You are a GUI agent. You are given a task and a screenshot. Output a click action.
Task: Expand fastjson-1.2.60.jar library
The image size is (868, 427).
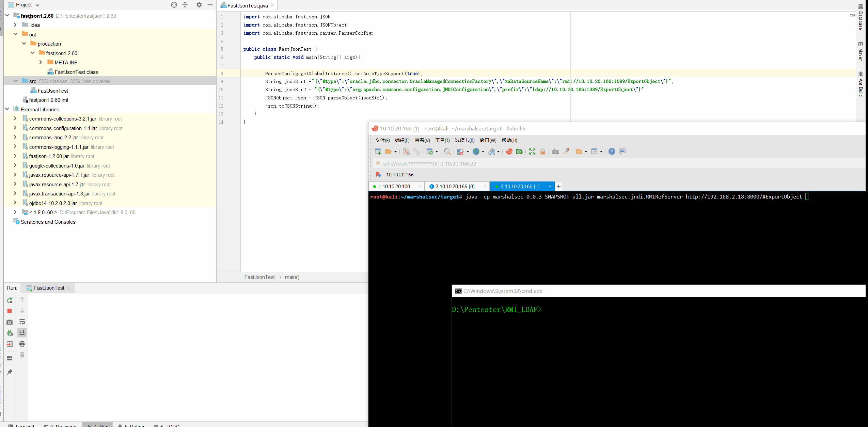(x=15, y=156)
